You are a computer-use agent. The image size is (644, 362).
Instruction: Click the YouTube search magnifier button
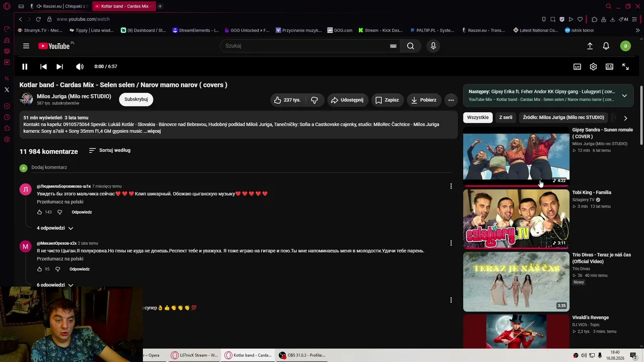point(411,46)
